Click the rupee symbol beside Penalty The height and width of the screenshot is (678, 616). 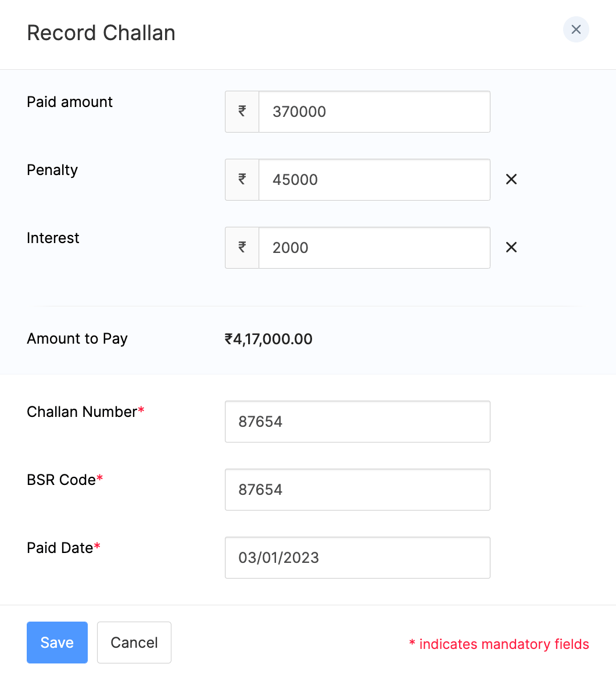point(242,180)
